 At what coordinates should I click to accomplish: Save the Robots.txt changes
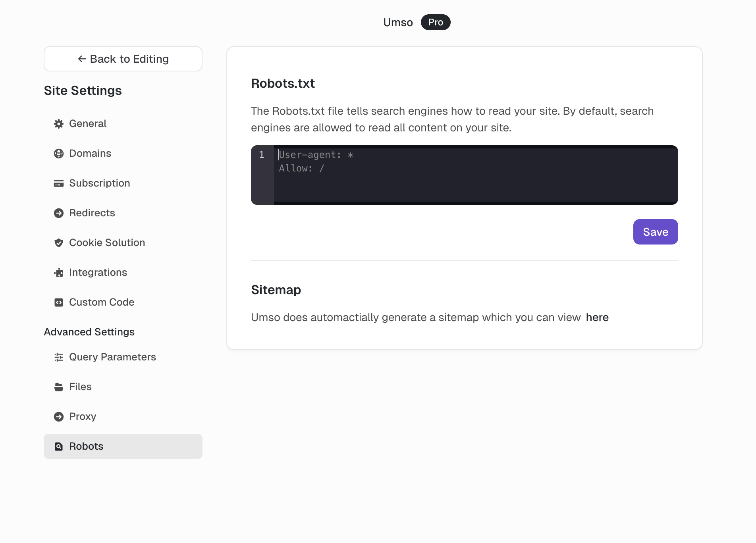(655, 232)
